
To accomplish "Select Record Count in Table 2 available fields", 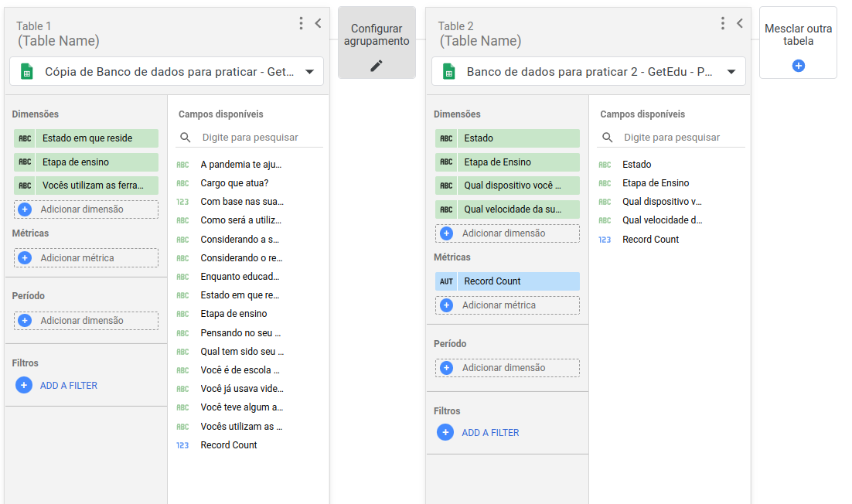I will pyautogui.click(x=650, y=240).
